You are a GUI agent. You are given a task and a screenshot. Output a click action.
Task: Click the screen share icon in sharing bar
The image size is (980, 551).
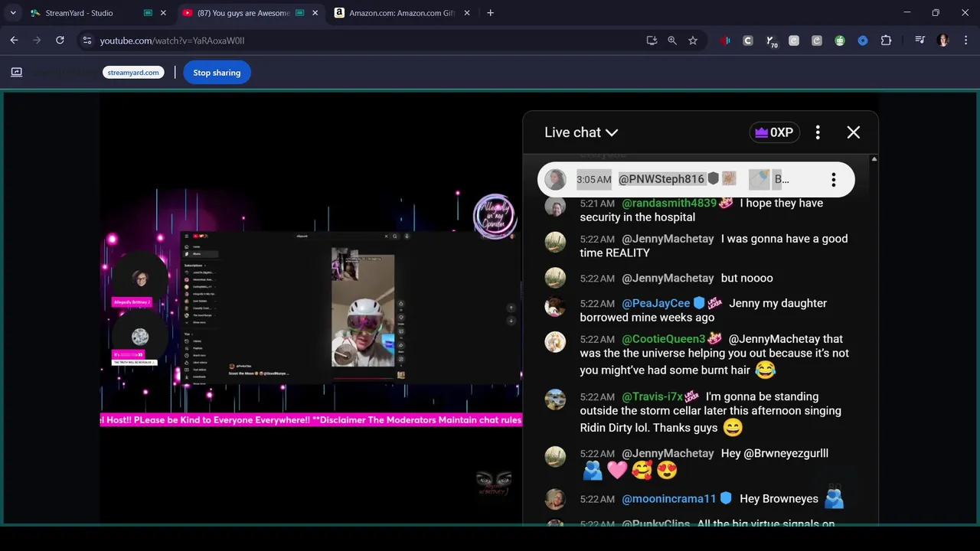(16, 72)
